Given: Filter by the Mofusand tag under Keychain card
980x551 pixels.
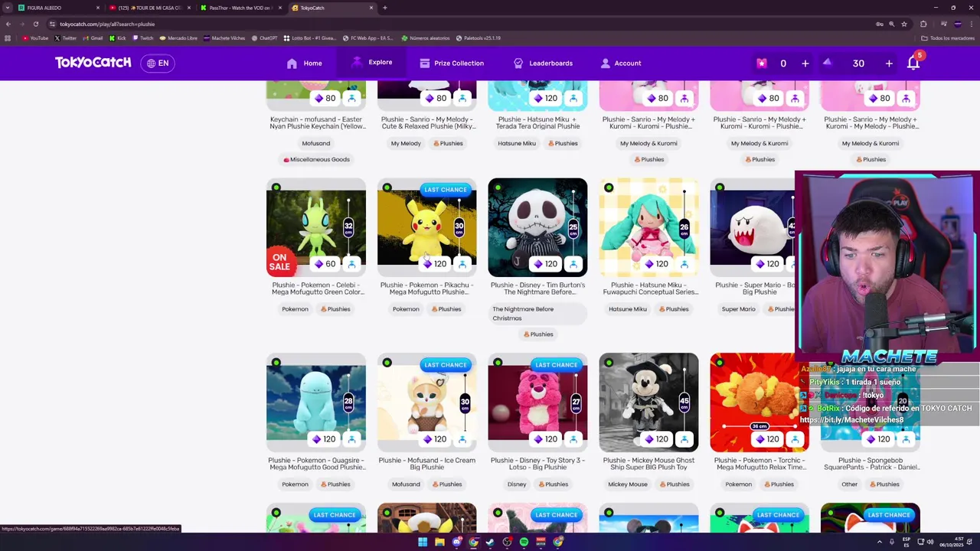Looking at the screenshot, I should click(x=315, y=143).
